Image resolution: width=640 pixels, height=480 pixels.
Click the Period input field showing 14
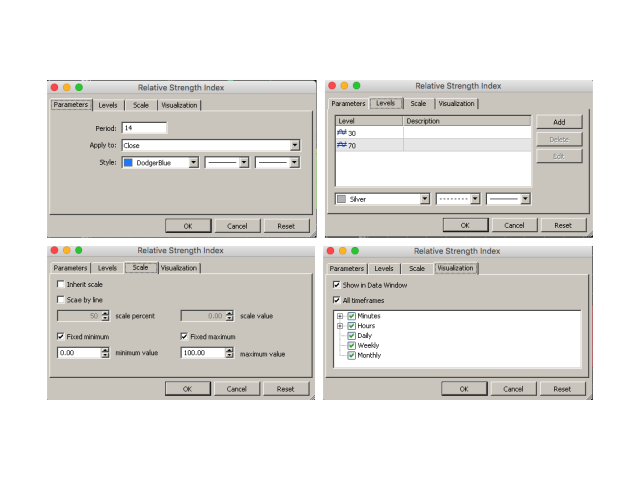(x=143, y=128)
